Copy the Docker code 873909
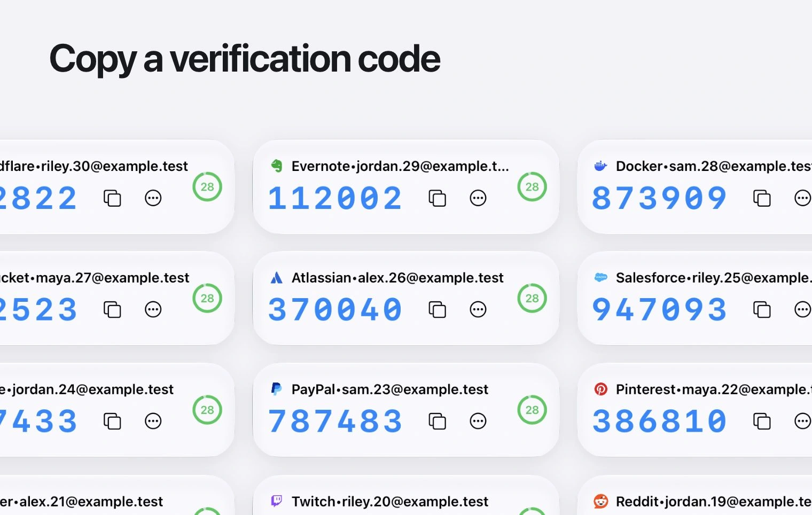The height and width of the screenshot is (515, 812). (762, 198)
